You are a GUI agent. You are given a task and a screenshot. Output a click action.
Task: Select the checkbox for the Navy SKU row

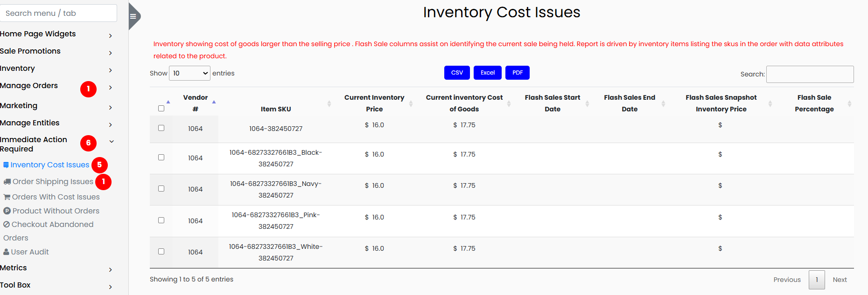[161, 189]
